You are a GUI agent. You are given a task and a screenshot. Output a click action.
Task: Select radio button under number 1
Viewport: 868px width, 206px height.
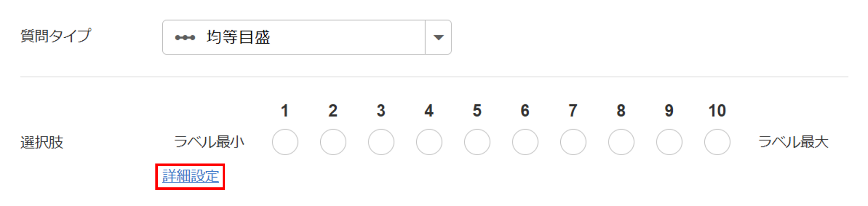click(285, 142)
